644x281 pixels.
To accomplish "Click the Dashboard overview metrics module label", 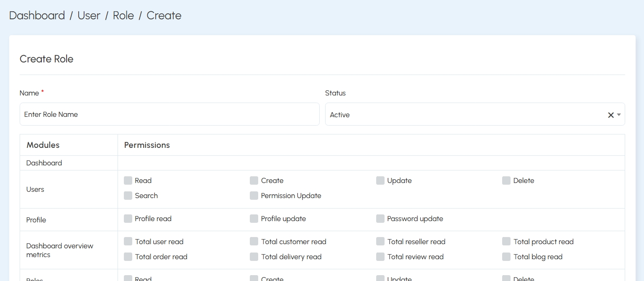I will click(60, 250).
